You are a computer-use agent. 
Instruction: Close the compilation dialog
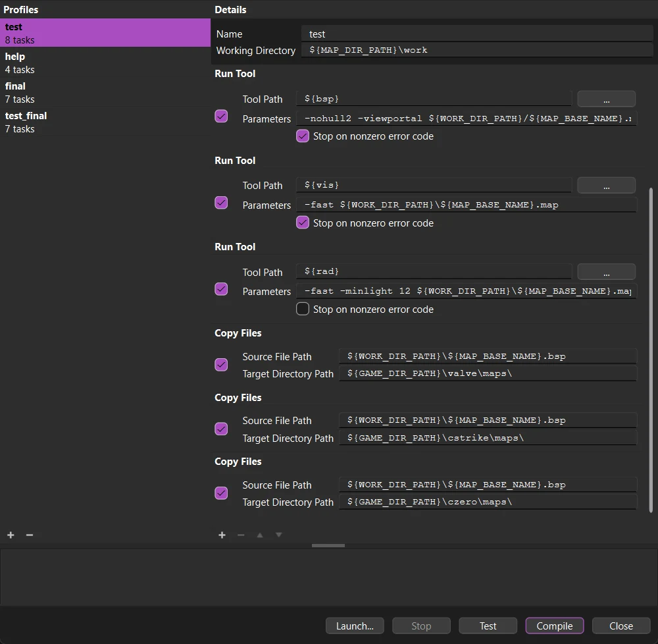tap(621, 626)
